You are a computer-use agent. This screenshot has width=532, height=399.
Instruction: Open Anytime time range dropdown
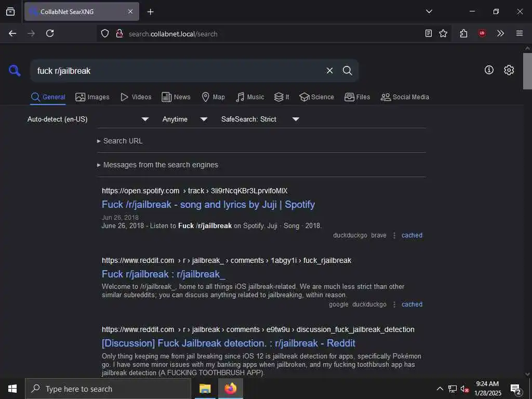184,119
